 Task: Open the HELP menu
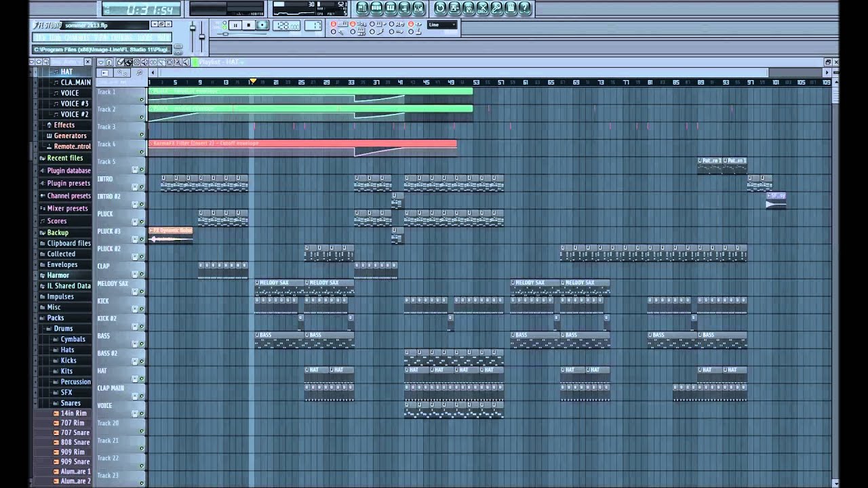[x=163, y=37]
